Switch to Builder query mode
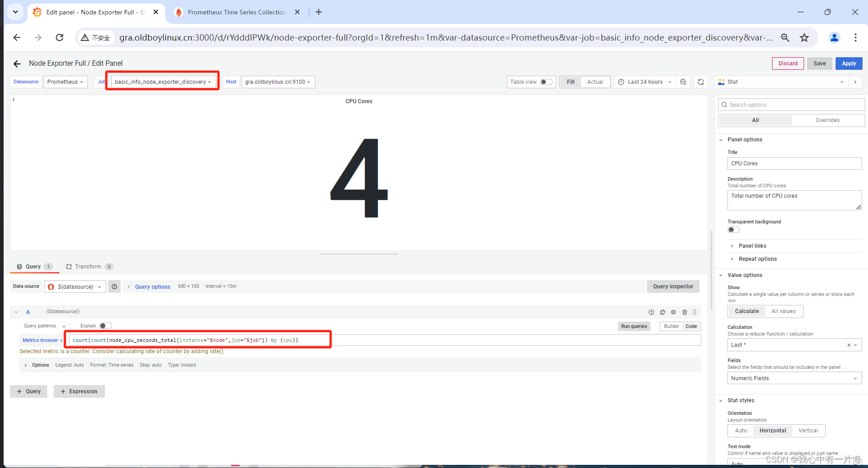 [x=671, y=327]
